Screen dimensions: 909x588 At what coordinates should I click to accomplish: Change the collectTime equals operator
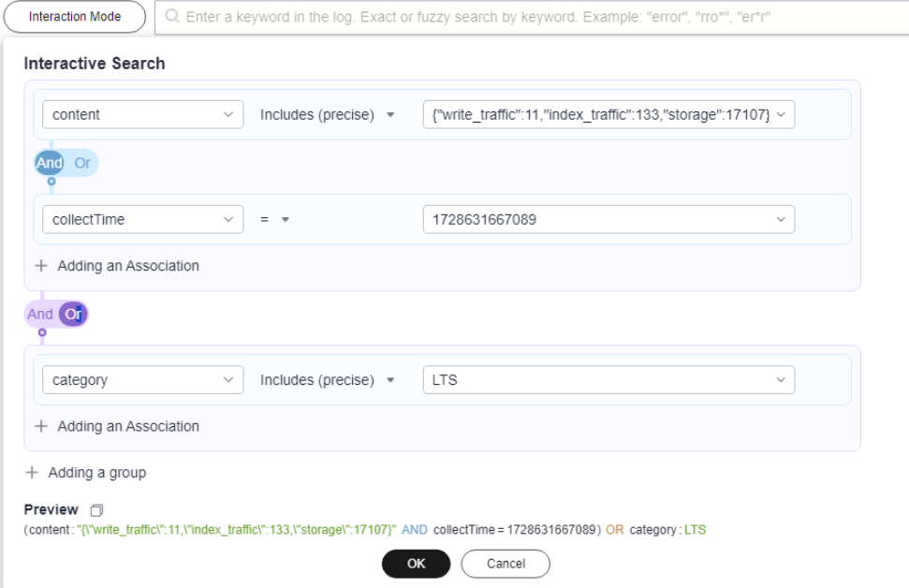click(x=274, y=220)
